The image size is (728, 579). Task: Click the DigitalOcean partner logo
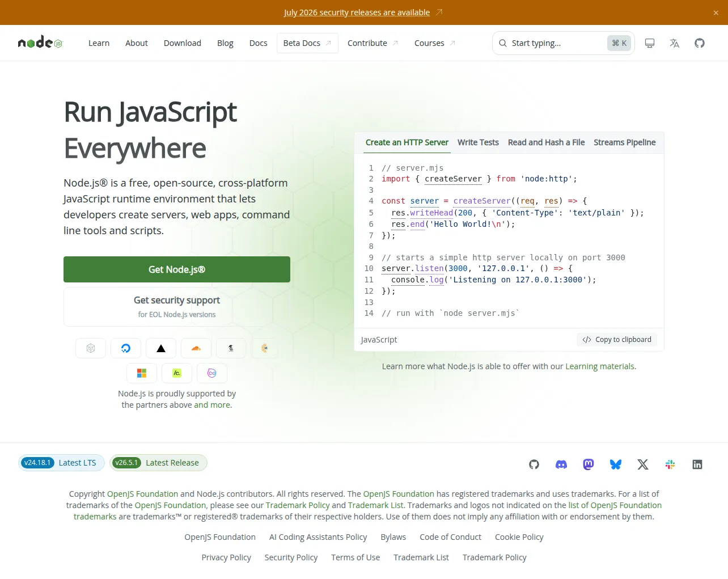126,348
